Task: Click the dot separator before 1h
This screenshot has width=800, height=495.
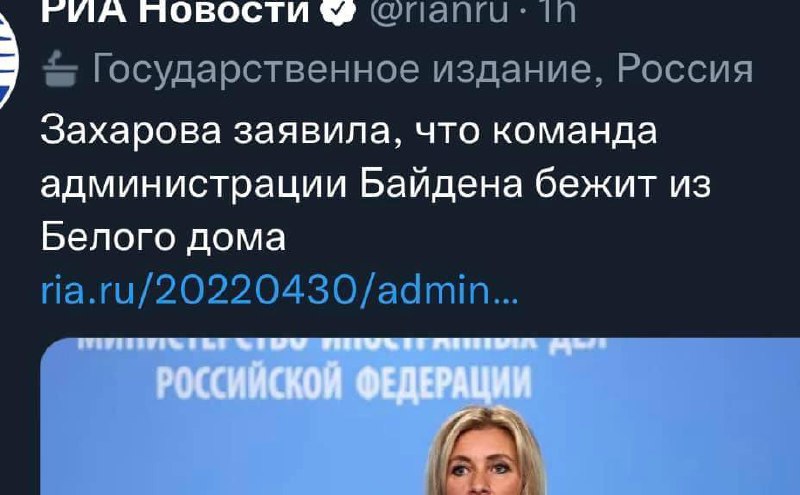Action: click(525, 12)
